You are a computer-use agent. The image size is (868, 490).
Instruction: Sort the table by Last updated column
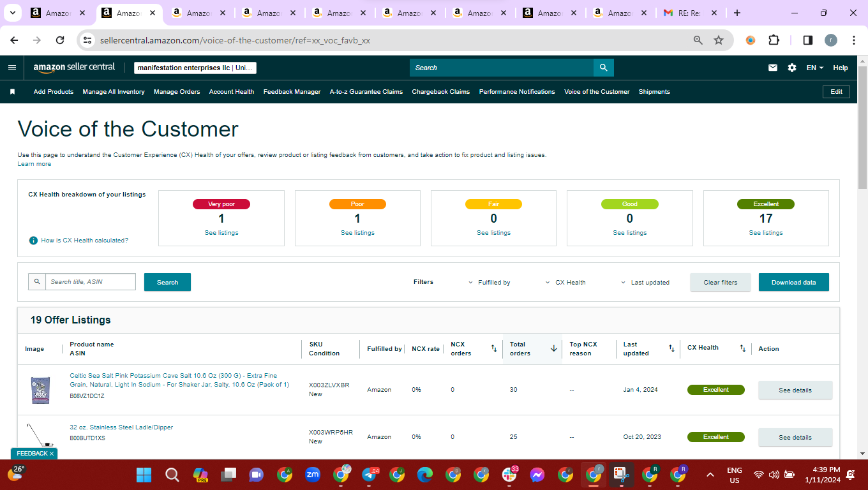(x=671, y=348)
